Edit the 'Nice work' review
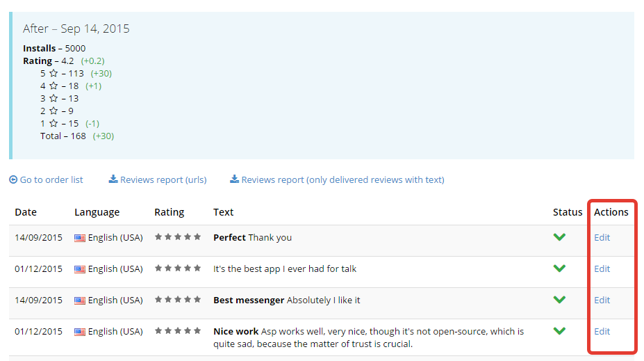The width and height of the screenshot is (644, 361). tap(602, 331)
